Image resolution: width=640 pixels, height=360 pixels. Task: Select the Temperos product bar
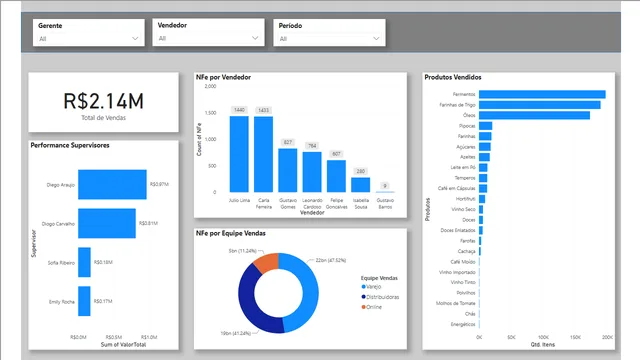coord(483,178)
